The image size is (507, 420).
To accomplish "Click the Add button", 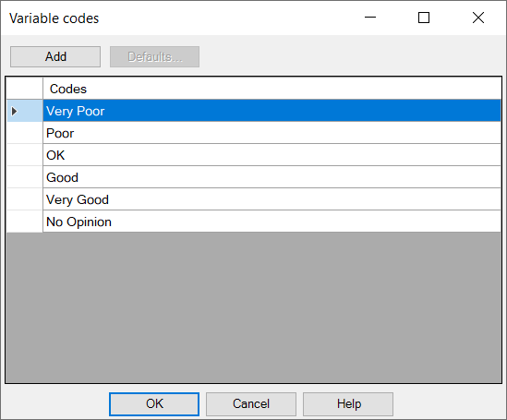I will [55, 57].
